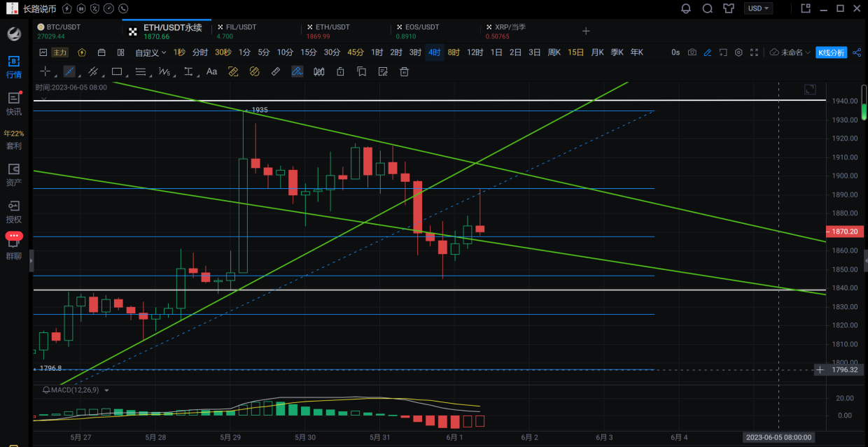Toggle fullscreen chart view
This screenshot has height=447, width=868.
pos(754,52)
